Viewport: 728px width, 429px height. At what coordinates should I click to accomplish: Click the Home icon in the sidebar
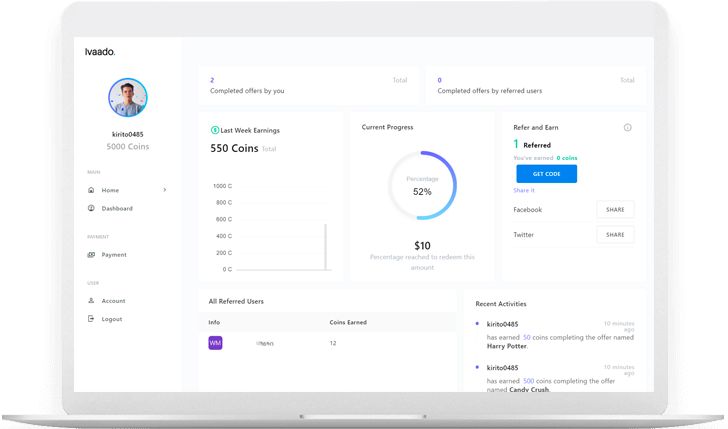(91, 190)
